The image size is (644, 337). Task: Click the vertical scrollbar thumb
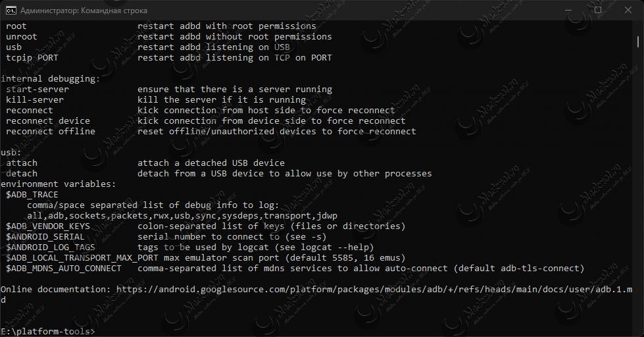coord(638,41)
